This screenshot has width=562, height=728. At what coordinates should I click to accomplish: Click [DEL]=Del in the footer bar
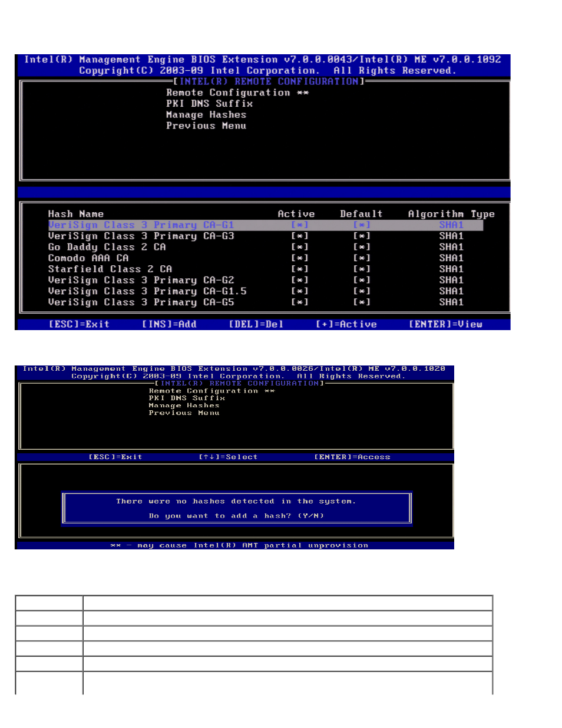256,324
